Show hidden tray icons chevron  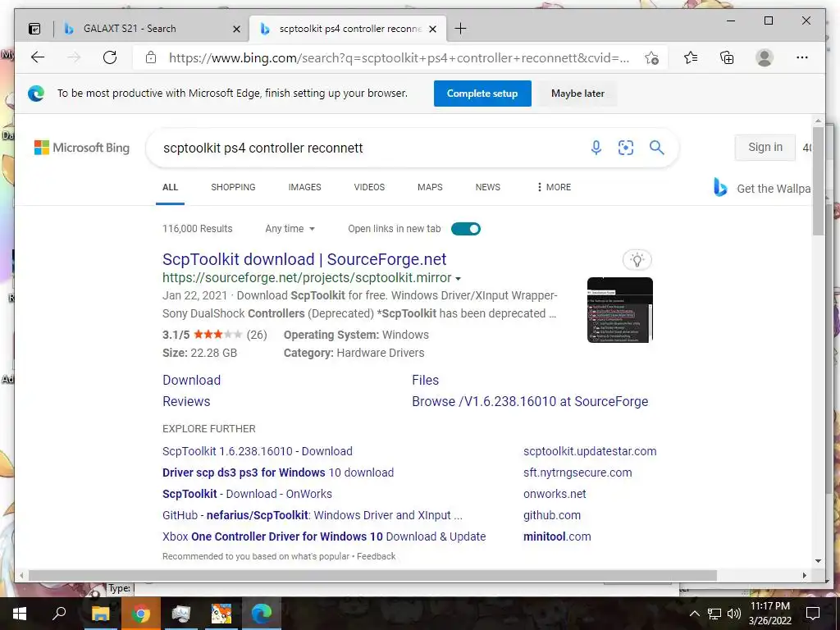(x=694, y=614)
